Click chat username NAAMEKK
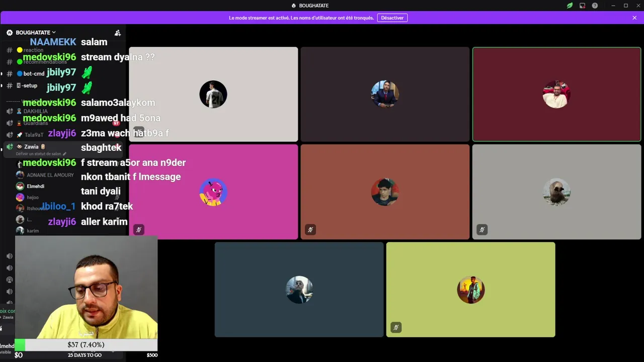This screenshot has width=644, height=362. [53, 42]
